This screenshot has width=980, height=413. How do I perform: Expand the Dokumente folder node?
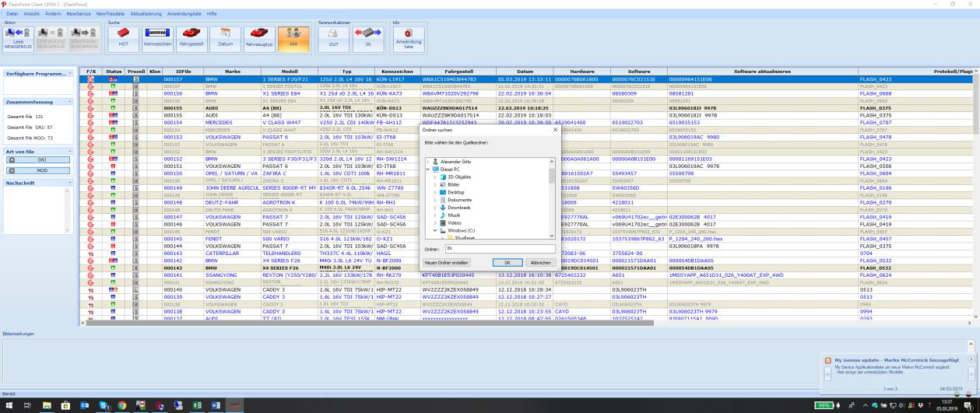click(435, 200)
